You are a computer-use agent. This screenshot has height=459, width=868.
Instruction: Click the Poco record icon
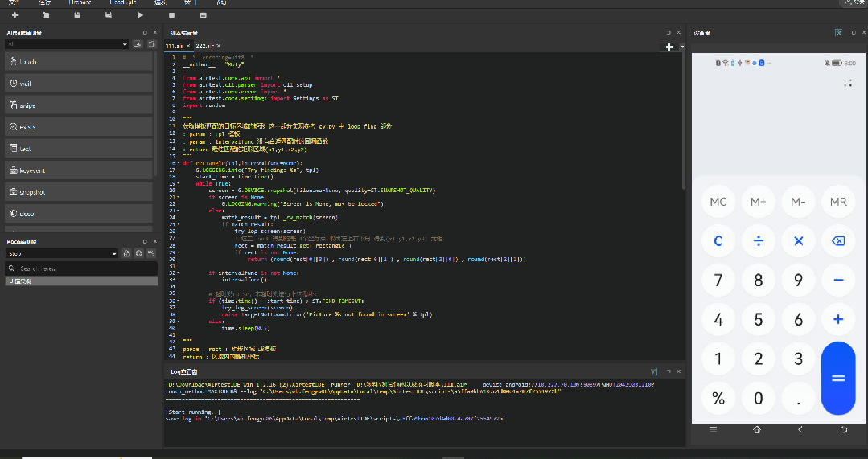[x=150, y=253]
